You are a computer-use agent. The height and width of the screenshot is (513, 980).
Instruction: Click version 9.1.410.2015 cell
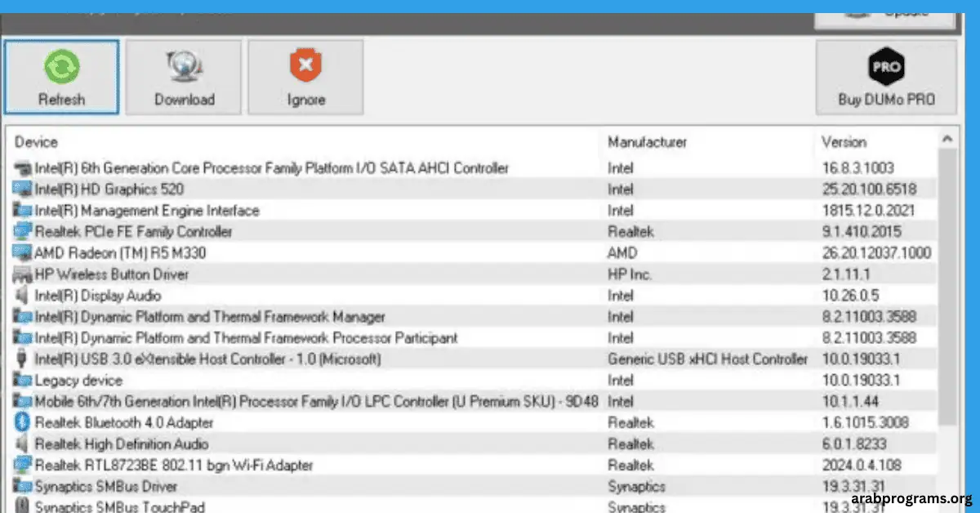coord(862,232)
